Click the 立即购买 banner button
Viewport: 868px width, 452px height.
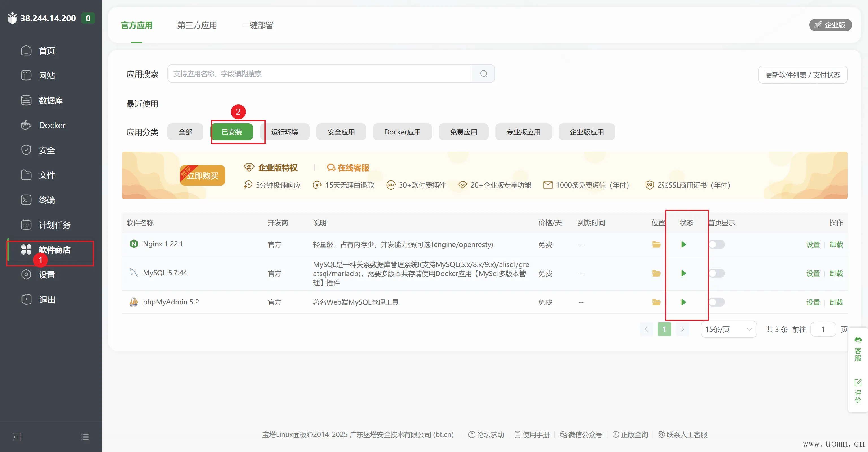pyautogui.click(x=203, y=175)
